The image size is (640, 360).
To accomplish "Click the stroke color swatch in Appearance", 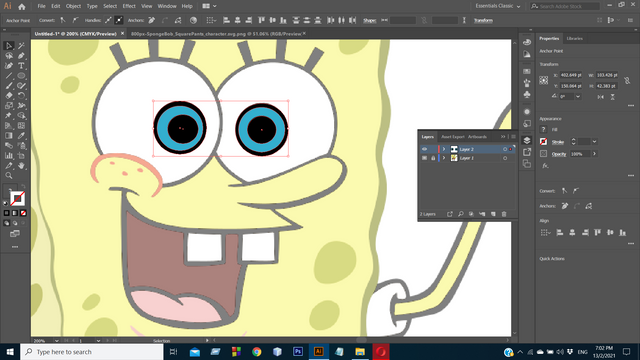I will (x=543, y=142).
